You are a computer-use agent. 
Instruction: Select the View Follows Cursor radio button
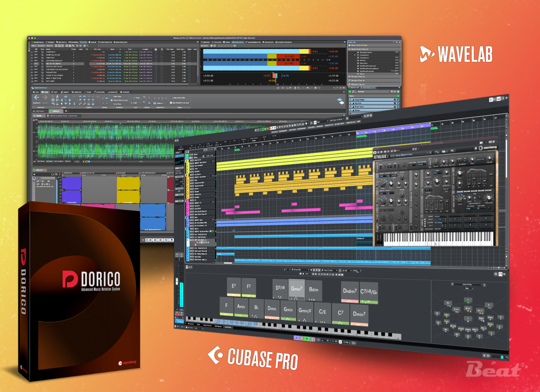[x=111, y=100]
